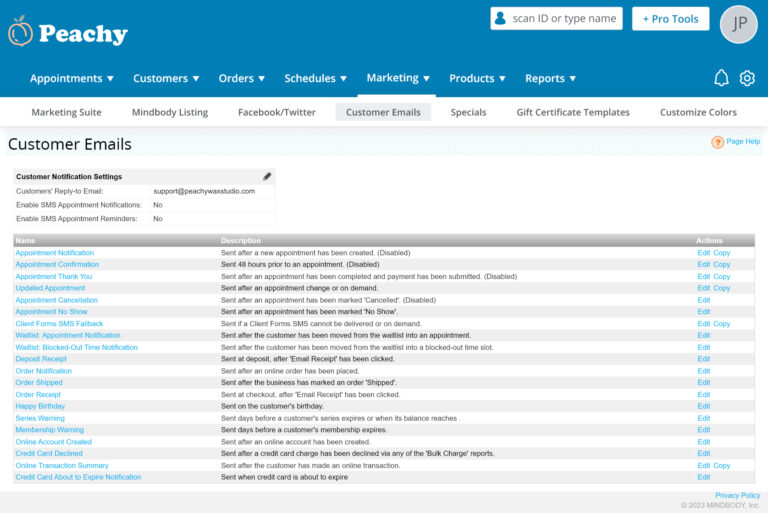Click the pencil edit icon for notification settings

[x=267, y=177]
